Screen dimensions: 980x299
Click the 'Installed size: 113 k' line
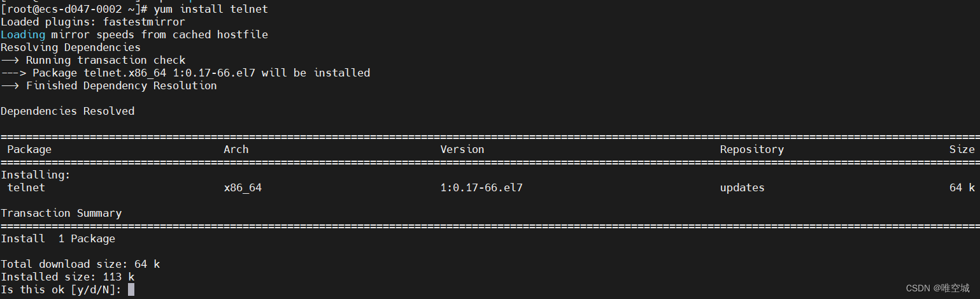pyautogui.click(x=67, y=277)
